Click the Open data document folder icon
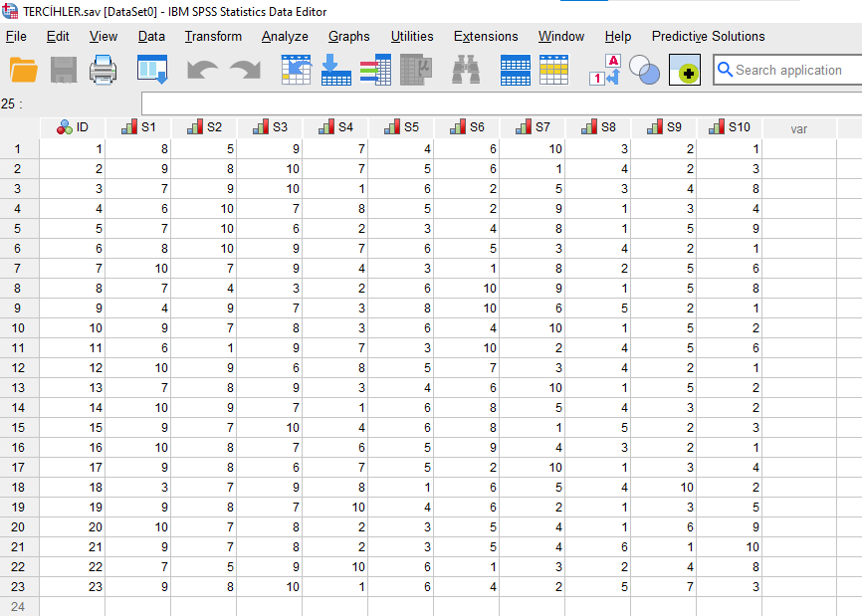The image size is (862, 616). click(x=23, y=70)
